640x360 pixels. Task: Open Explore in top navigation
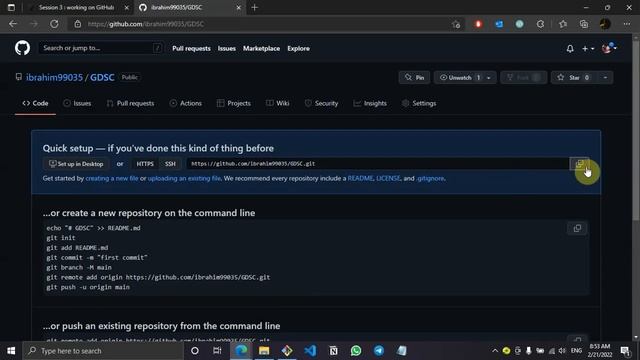click(298, 49)
